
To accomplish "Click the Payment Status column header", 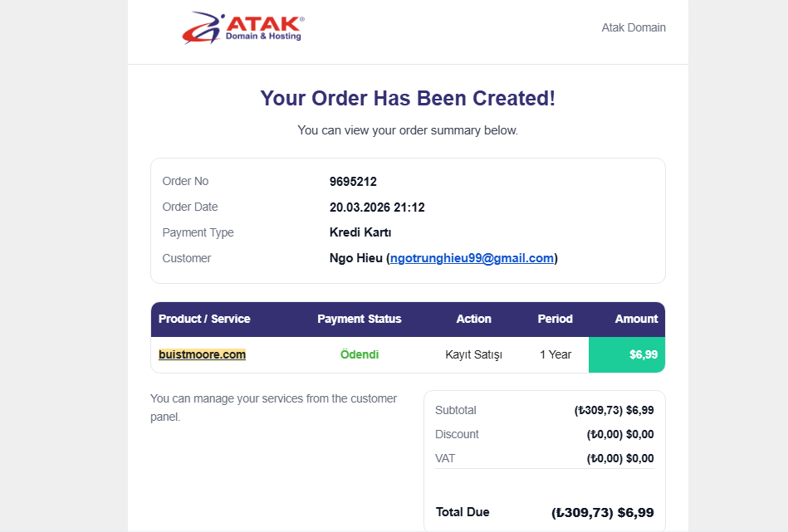I will [x=359, y=319].
